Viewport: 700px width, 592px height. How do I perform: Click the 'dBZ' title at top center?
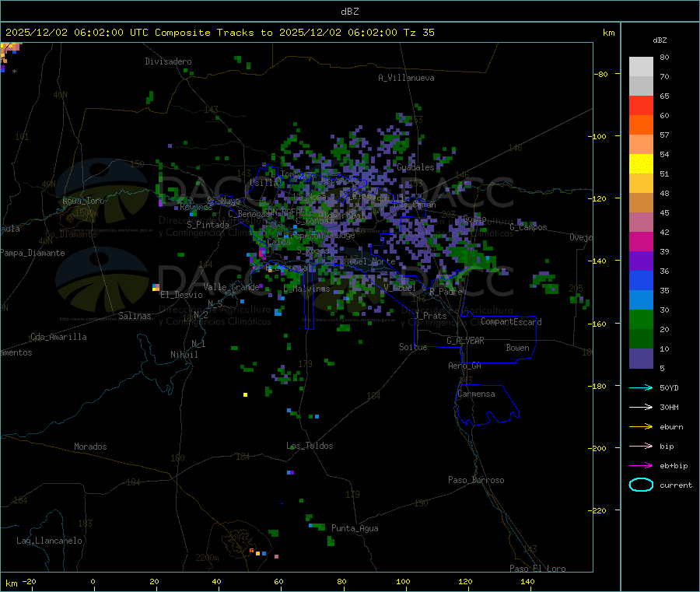tap(349, 12)
